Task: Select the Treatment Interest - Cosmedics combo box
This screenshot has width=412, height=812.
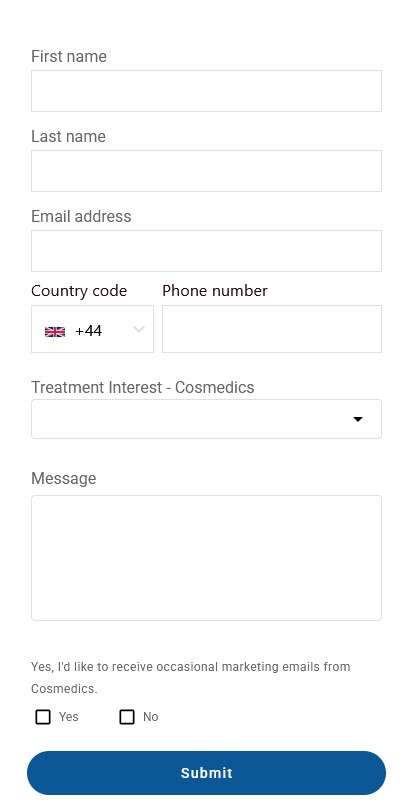Action: (x=207, y=419)
